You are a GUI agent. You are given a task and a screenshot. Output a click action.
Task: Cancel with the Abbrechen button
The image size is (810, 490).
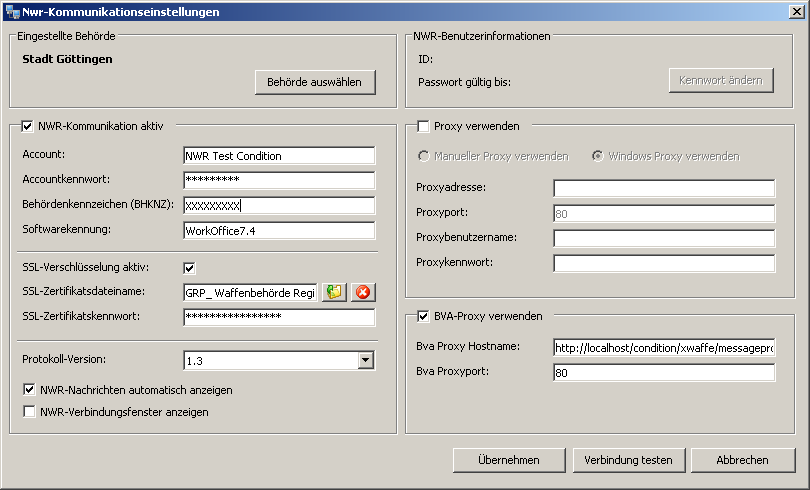[x=742, y=460]
